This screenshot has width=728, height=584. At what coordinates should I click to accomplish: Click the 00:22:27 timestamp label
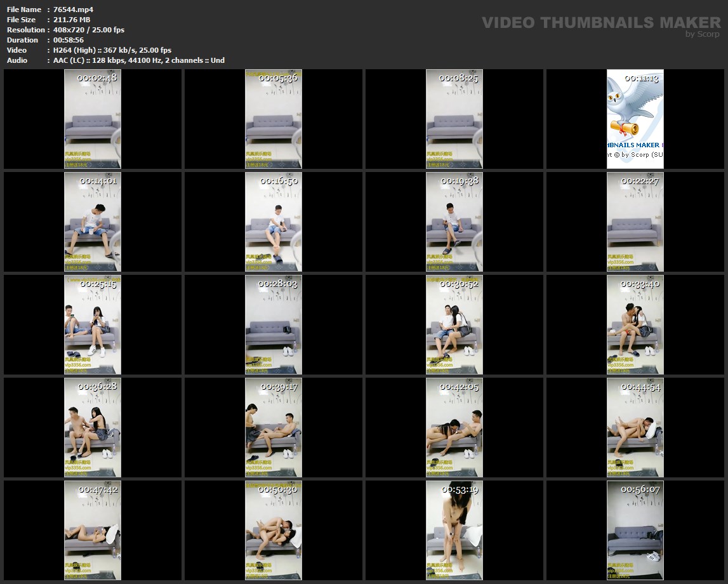pos(640,181)
